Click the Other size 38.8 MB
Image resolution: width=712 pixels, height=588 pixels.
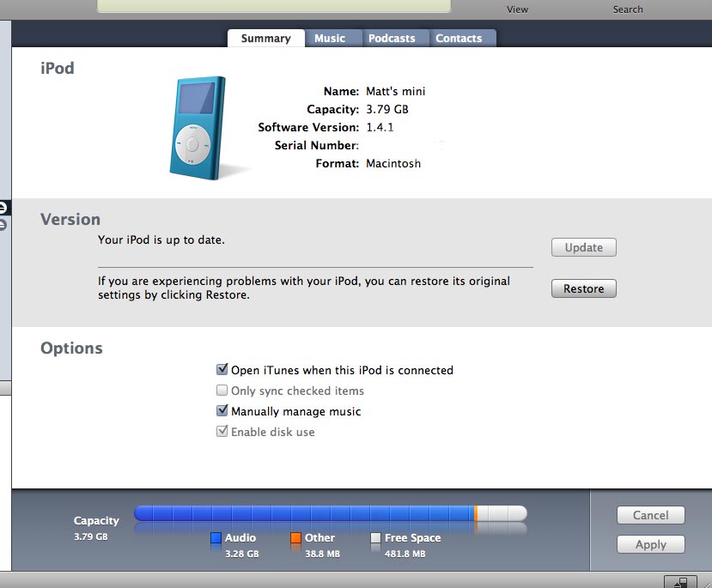[322, 554]
